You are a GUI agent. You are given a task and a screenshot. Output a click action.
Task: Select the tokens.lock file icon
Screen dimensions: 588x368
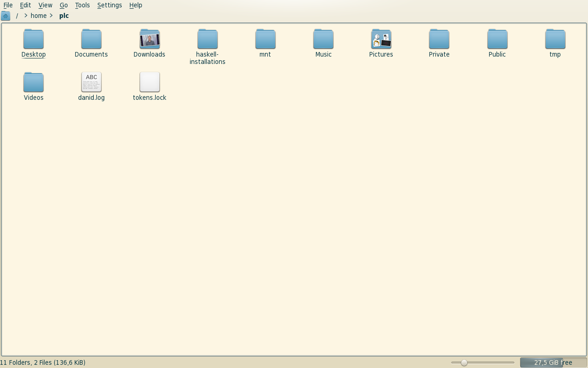150,82
